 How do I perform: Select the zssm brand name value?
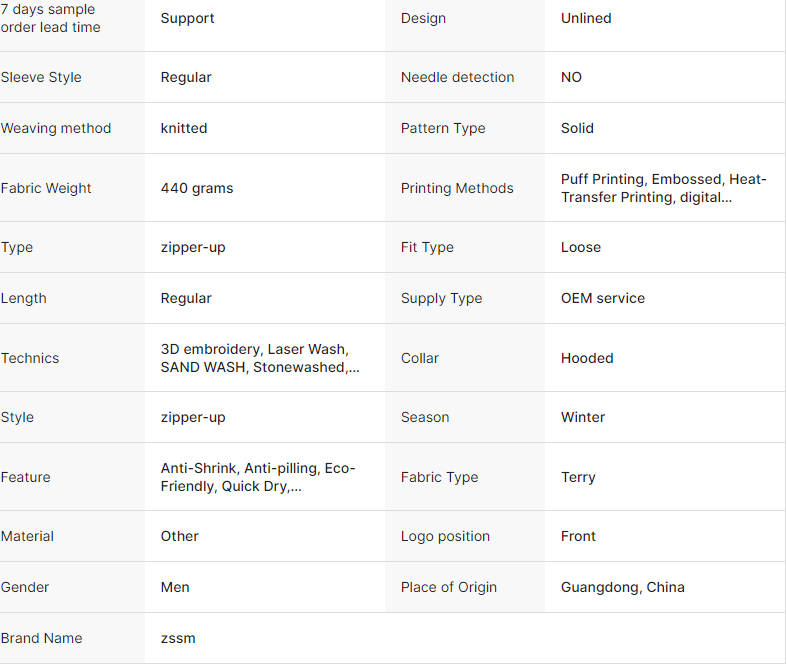pyautogui.click(x=178, y=638)
